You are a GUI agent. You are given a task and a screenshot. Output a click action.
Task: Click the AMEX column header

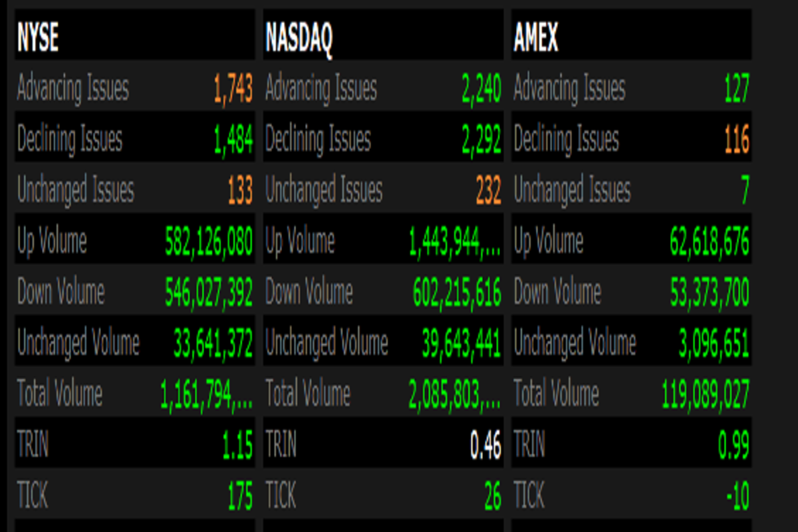click(536, 39)
